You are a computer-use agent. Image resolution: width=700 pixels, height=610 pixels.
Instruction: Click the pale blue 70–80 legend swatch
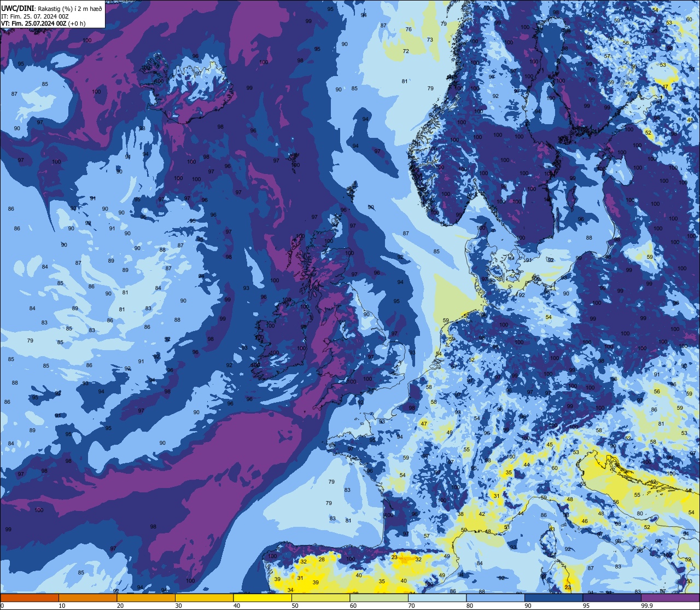[x=437, y=597]
